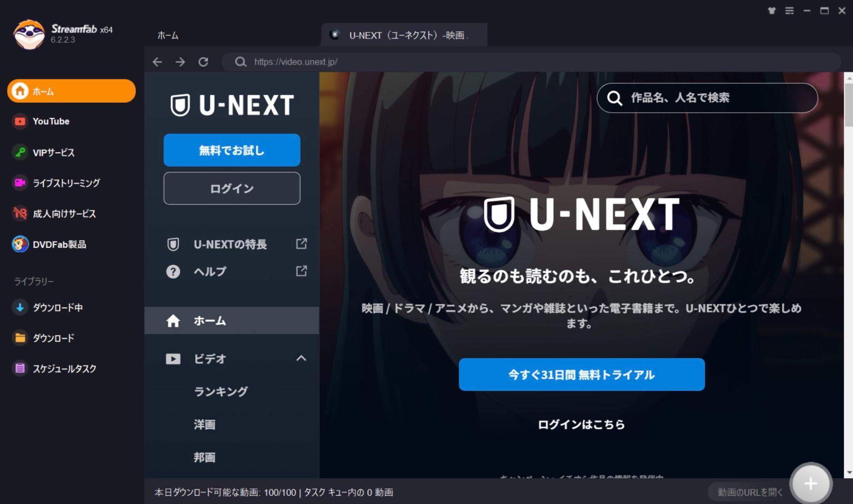Collapse the ビデオ section chevron
Screen dimensions: 853x504
[301, 358]
